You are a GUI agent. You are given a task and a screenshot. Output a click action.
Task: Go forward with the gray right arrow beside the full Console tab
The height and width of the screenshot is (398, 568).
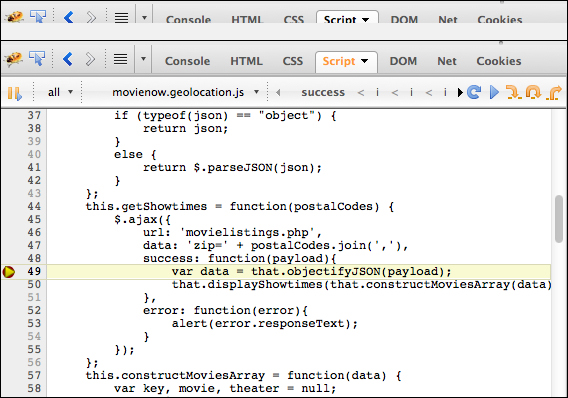90,59
